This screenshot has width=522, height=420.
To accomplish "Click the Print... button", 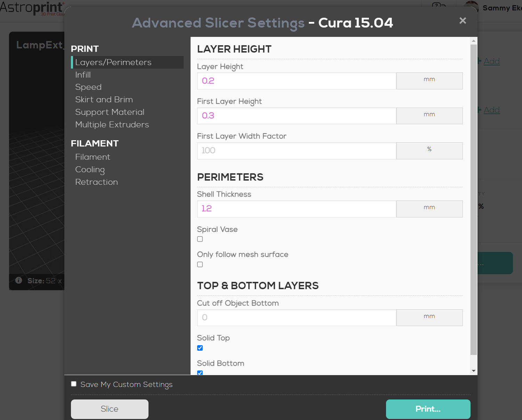I will [x=428, y=409].
